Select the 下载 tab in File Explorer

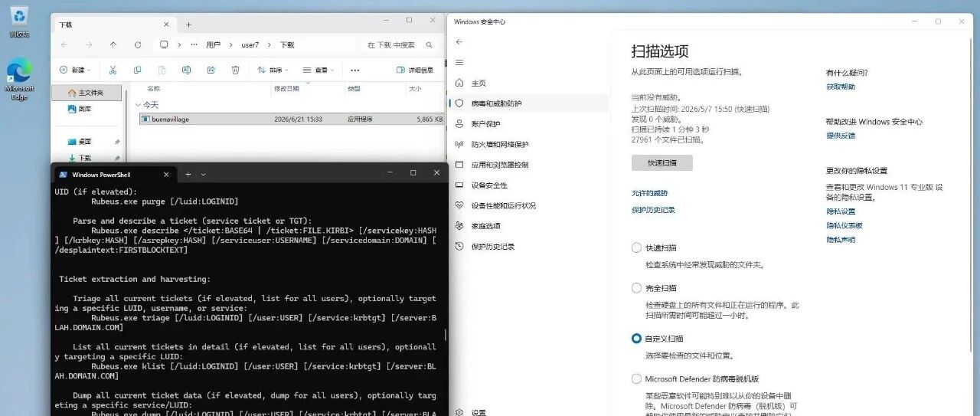tap(113, 25)
